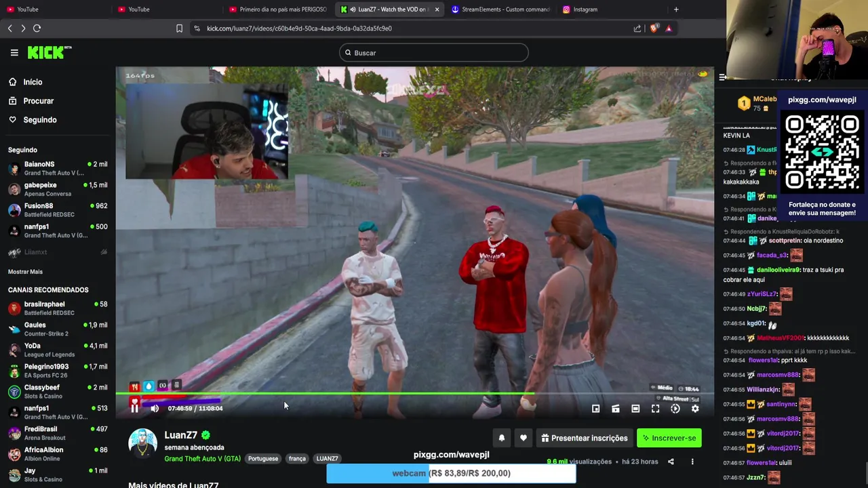Open recommended channel Gaules
The width and height of the screenshot is (868, 488).
58,329
